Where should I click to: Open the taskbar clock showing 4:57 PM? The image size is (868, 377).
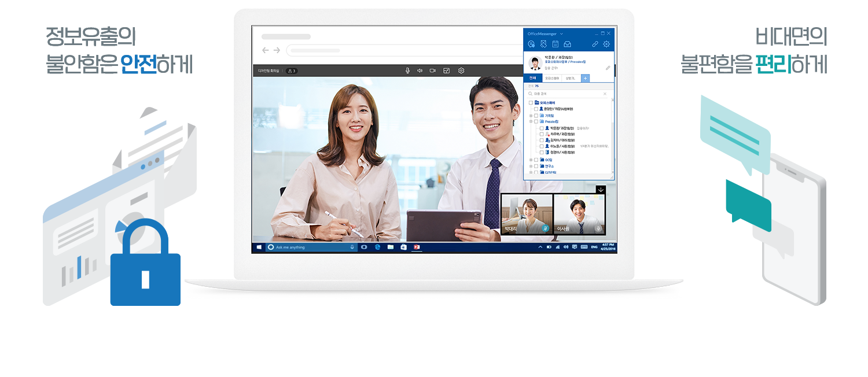click(609, 247)
